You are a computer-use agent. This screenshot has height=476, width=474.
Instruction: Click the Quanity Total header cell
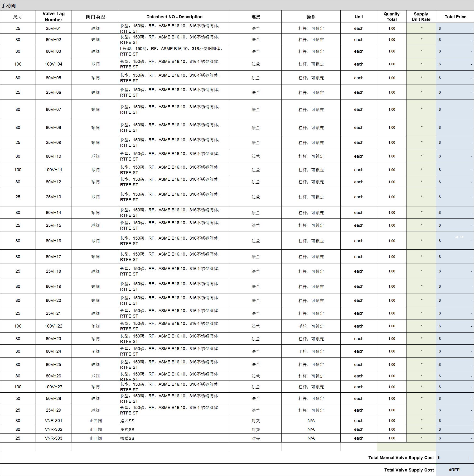(x=391, y=16)
